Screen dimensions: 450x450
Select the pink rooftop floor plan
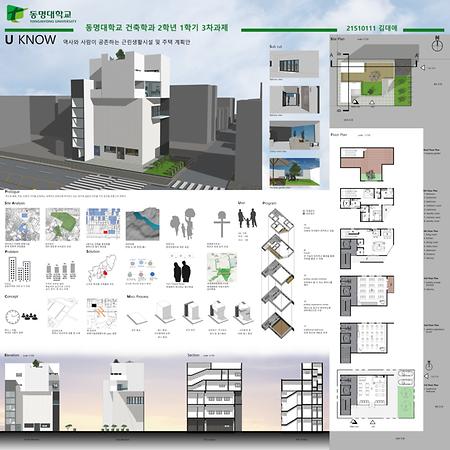point(367,164)
